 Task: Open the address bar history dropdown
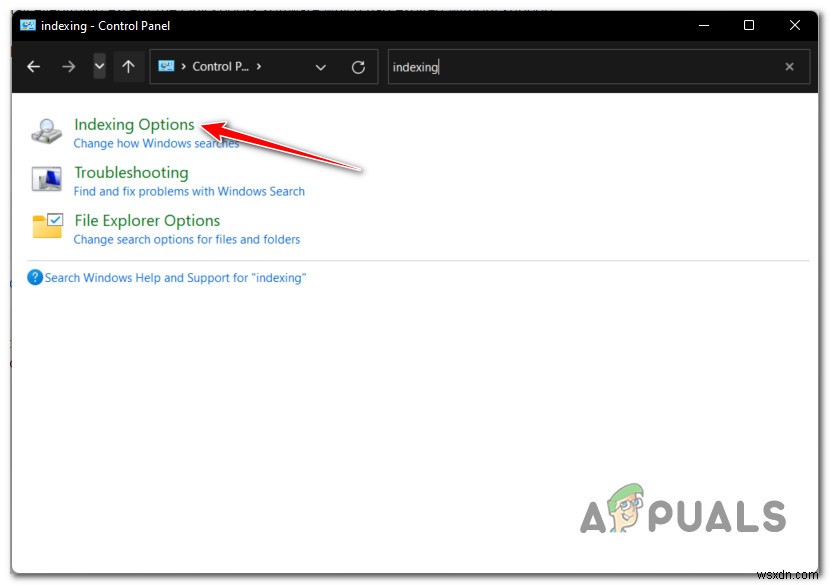320,67
